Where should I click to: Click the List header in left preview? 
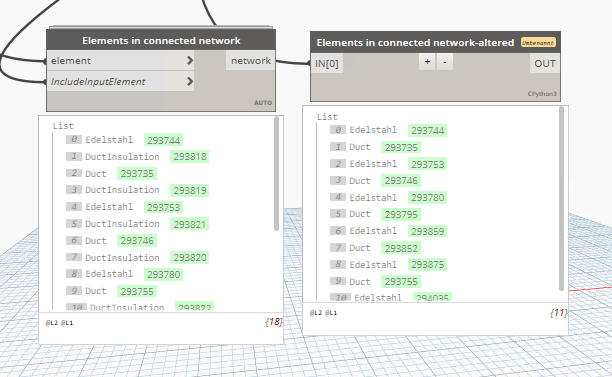click(63, 126)
